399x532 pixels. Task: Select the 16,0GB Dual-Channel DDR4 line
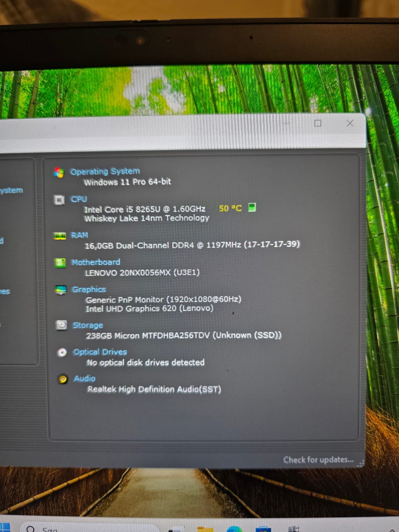click(x=192, y=245)
